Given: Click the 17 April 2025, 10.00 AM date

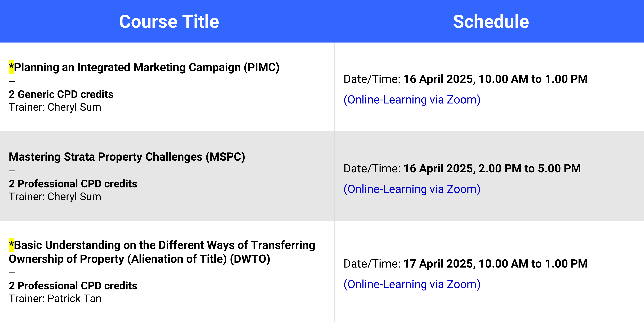Looking at the screenshot, I should [x=496, y=264].
